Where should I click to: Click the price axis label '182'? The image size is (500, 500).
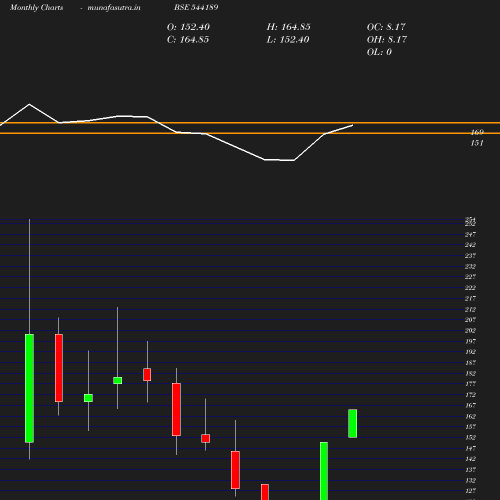tap(470, 373)
